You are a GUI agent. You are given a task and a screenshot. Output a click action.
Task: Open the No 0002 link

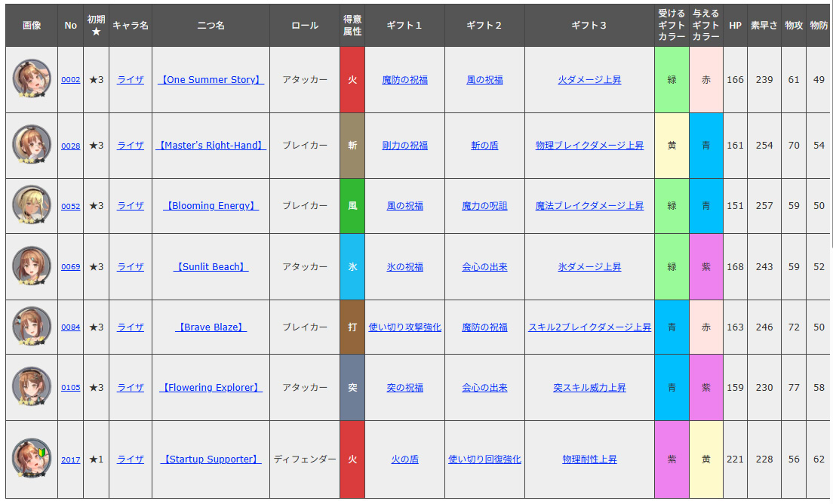[x=71, y=80]
